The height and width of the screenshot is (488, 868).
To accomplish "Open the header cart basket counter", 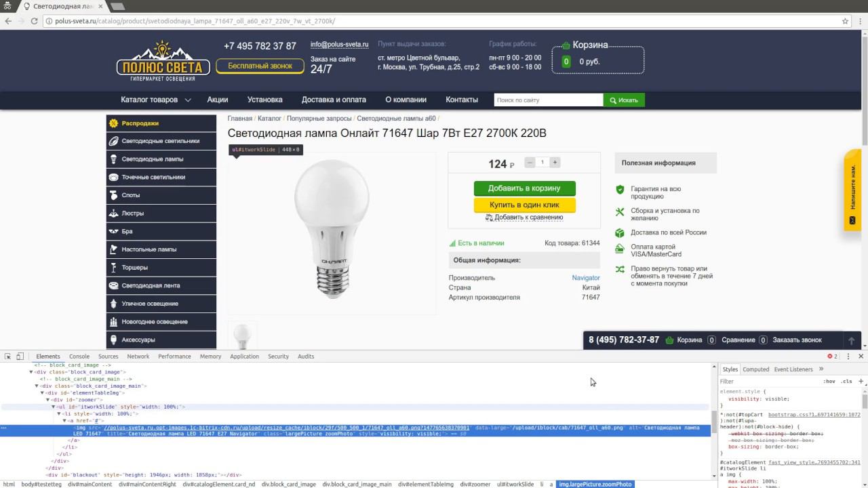I will click(x=566, y=62).
